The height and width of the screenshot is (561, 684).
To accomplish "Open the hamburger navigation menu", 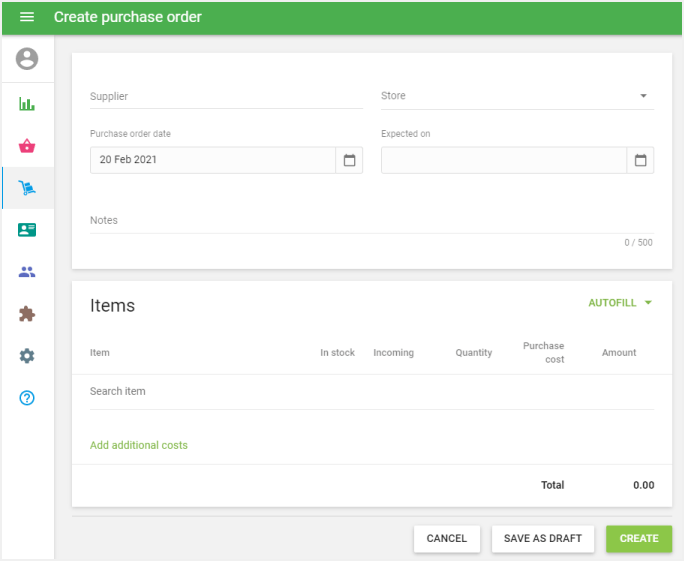I will (27, 17).
